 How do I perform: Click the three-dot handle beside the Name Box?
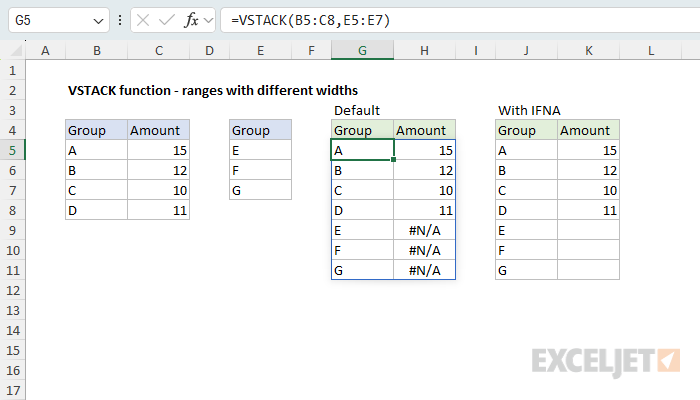[120, 20]
